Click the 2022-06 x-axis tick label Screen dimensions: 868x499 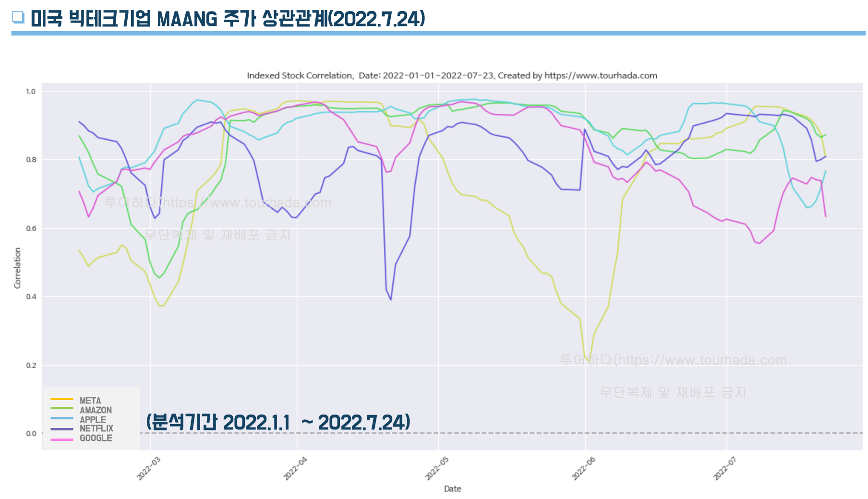click(583, 468)
